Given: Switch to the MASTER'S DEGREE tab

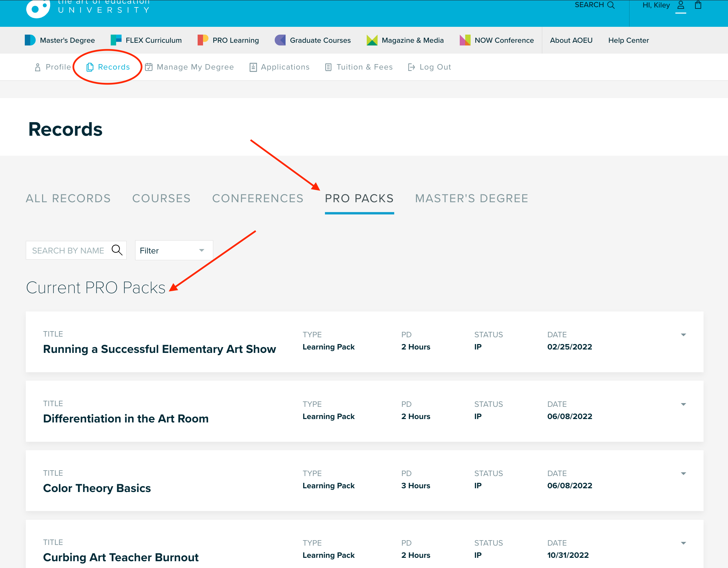Looking at the screenshot, I should coord(472,198).
